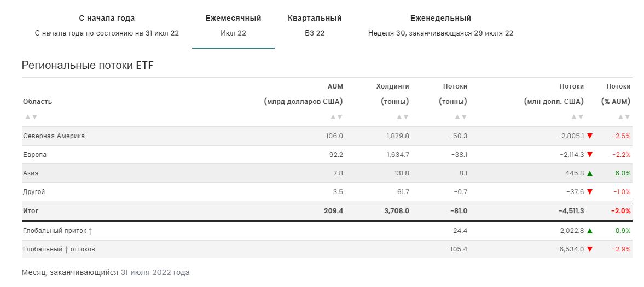Select the Ежемесячный tab
644x287 pixels.
click(233, 25)
